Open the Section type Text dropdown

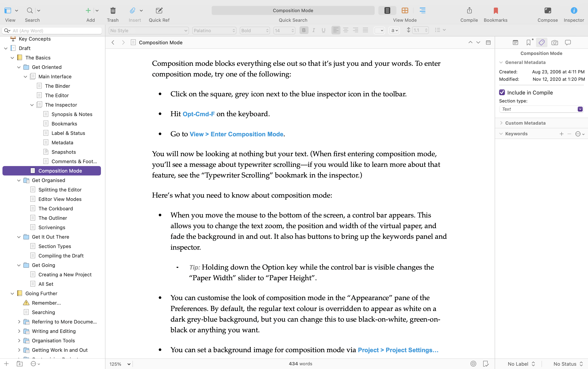pyautogui.click(x=541, y=109)
